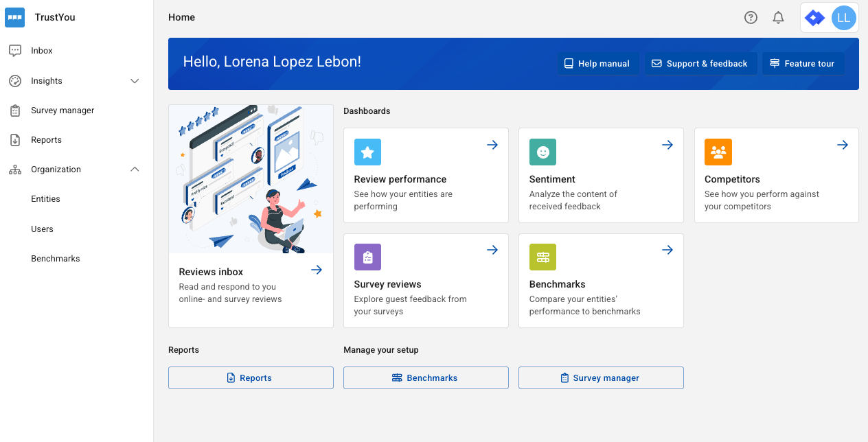Click the TrustYou brand name

pyautogui.click(x=55, y=17)
